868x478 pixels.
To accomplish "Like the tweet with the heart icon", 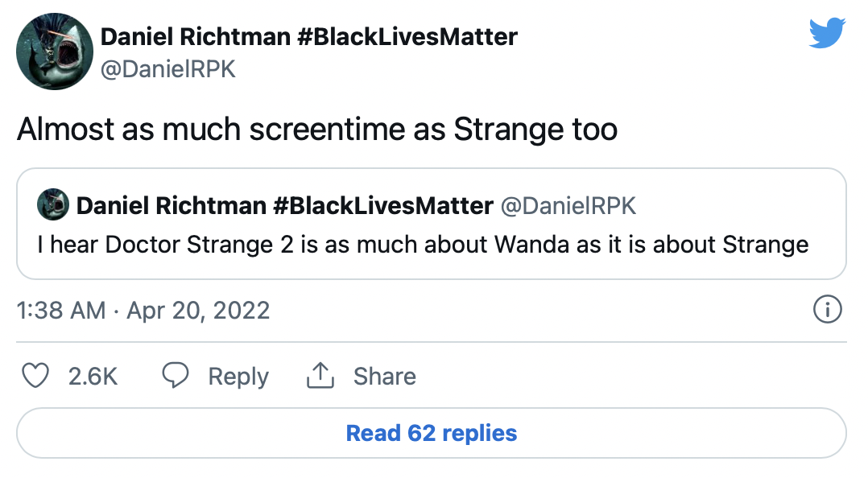I will coord(35,376).
